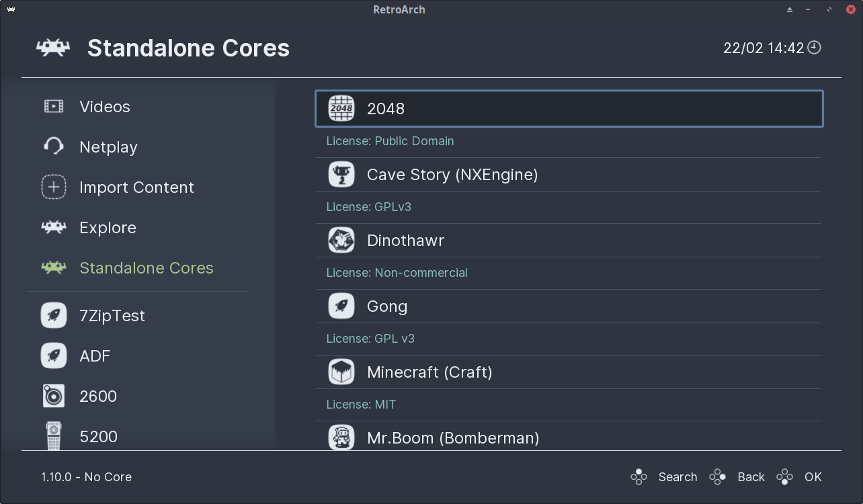The image size is (863, 504).
Task: Minimize the RetroArch window
Action: [x=809, y=10]
